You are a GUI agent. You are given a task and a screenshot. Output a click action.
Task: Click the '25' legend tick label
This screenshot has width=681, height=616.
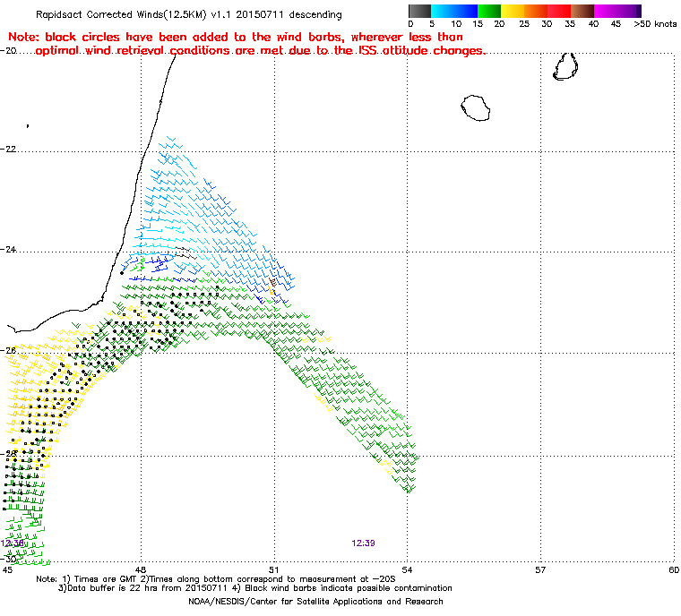(x=524, y=24)
